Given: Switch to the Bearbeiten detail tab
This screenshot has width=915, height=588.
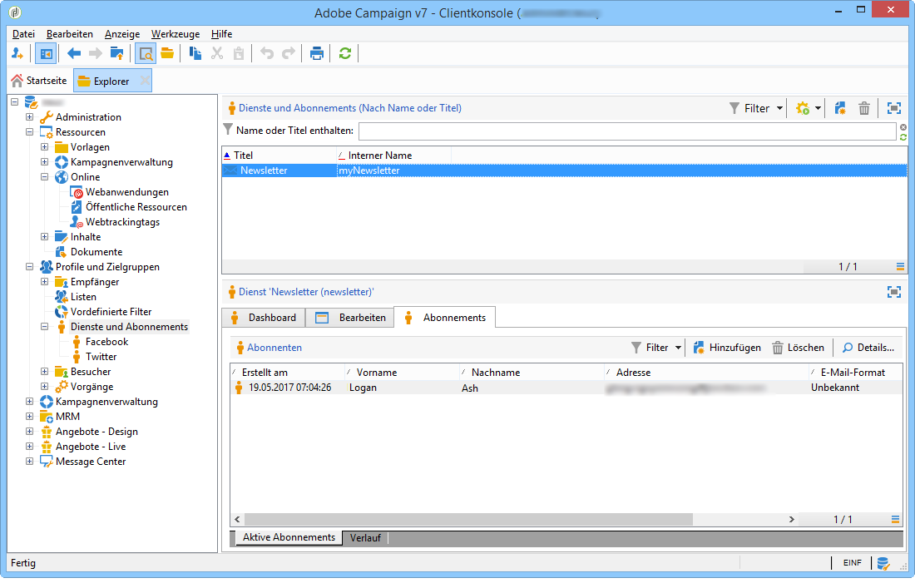Looking at the screenshot, I should pos(350,318).
